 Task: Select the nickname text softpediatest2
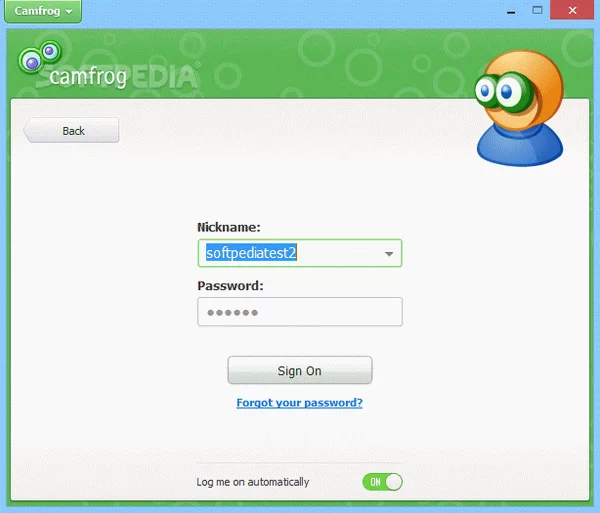click(x=251, y=253)
